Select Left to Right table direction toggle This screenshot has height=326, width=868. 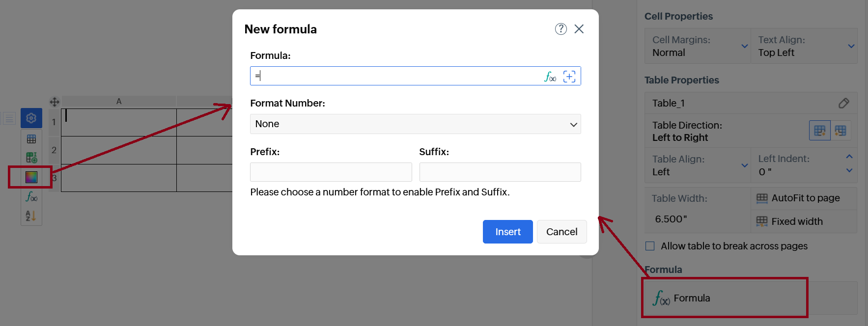819,131
